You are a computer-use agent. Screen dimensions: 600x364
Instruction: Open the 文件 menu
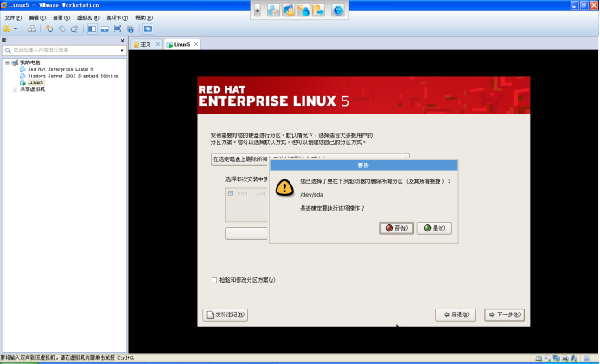click(13, 17)
